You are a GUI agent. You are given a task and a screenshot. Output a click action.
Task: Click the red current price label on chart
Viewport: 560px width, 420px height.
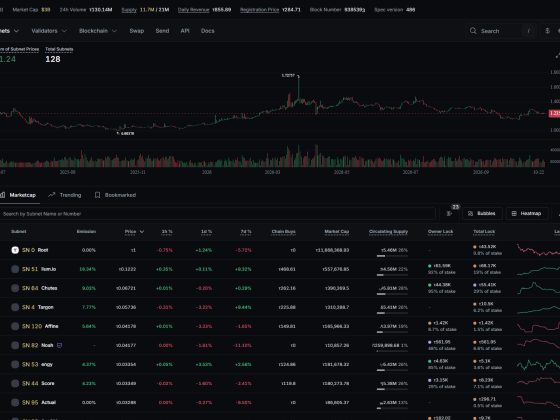[554, 113]
